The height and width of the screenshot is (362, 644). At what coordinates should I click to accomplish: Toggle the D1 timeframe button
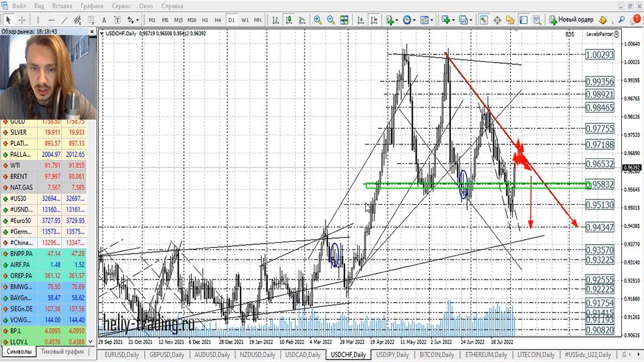coord(231,20)
